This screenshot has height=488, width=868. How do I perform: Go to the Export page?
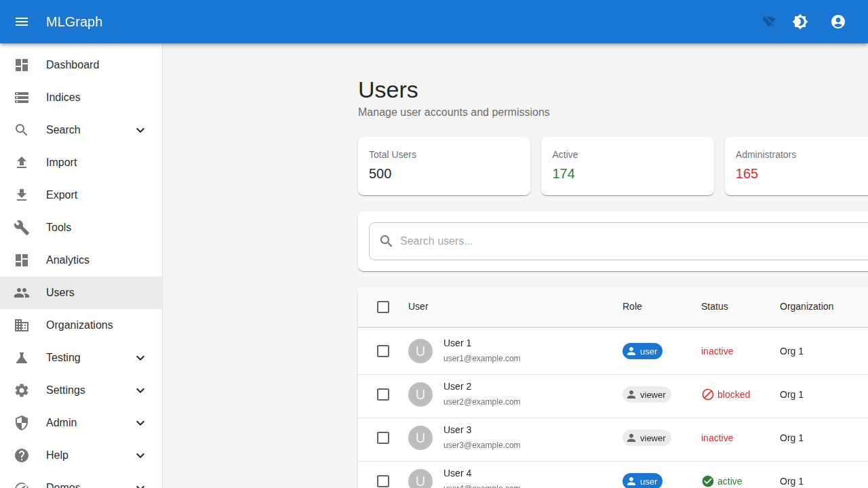(61, 195)
